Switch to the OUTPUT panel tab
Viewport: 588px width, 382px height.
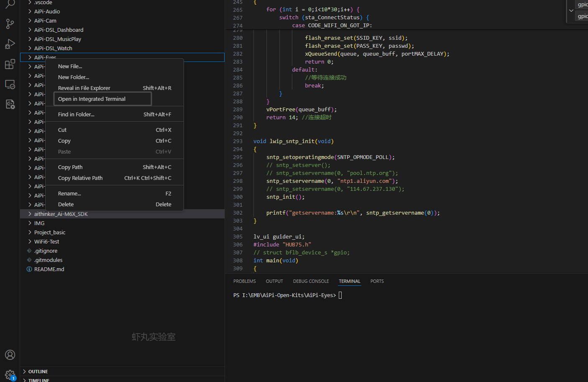(274, 281)
